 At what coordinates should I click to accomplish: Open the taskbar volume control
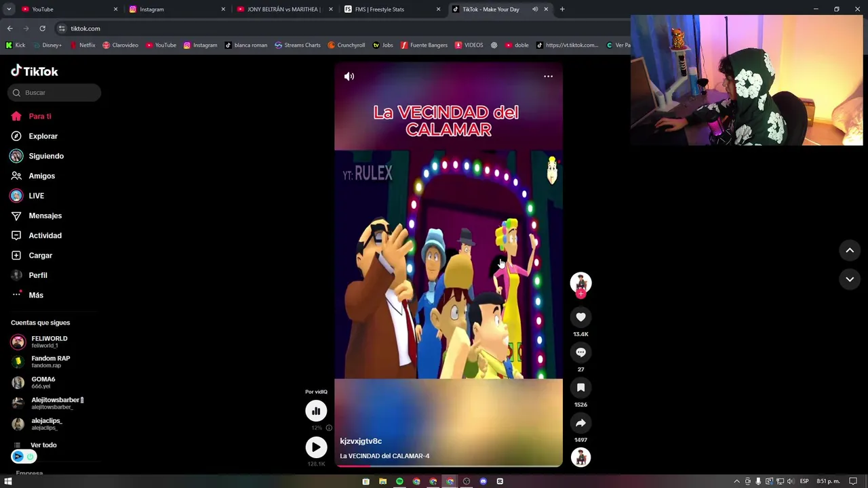pyautogui.click(x=789, y=482)
